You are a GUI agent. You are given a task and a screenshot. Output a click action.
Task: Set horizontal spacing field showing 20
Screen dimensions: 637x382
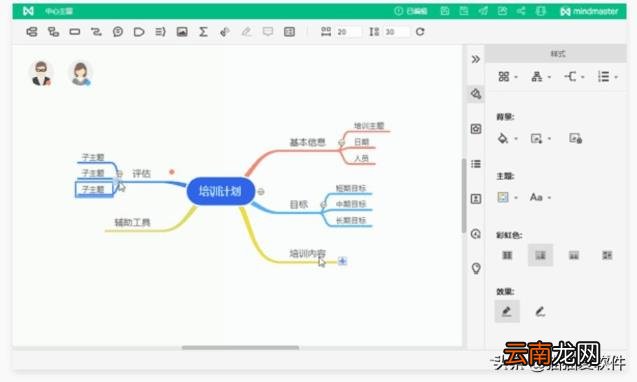tap(349, 32)
